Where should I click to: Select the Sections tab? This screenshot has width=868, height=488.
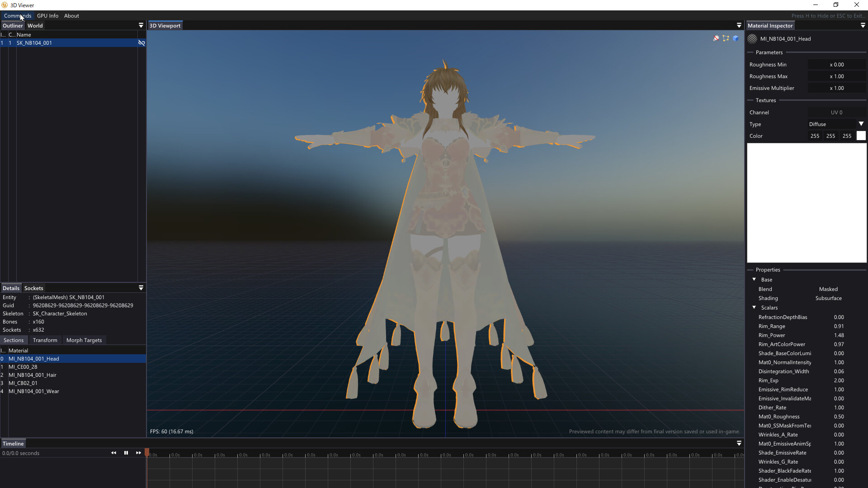pyautogui.click(x=14, y=340)
